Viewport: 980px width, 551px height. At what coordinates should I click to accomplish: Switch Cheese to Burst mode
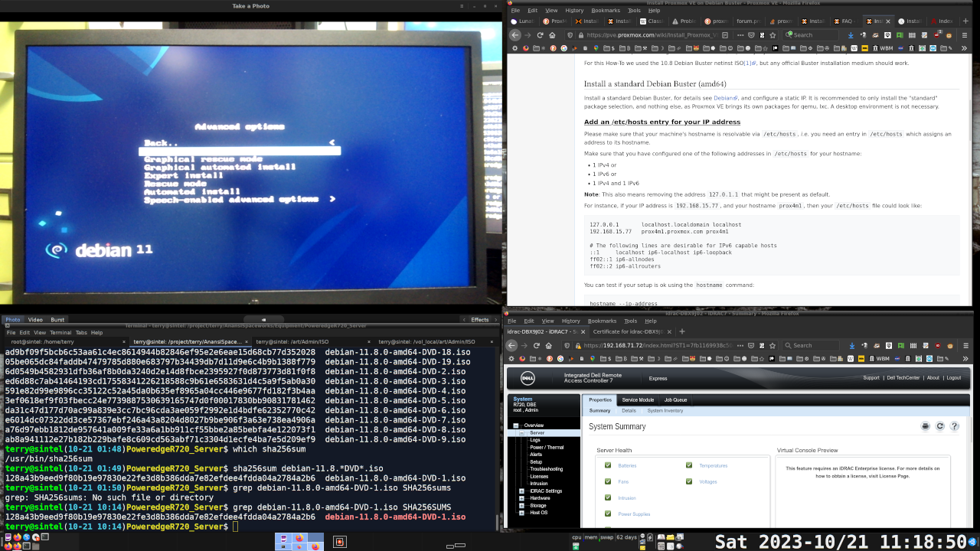[57, 320]
